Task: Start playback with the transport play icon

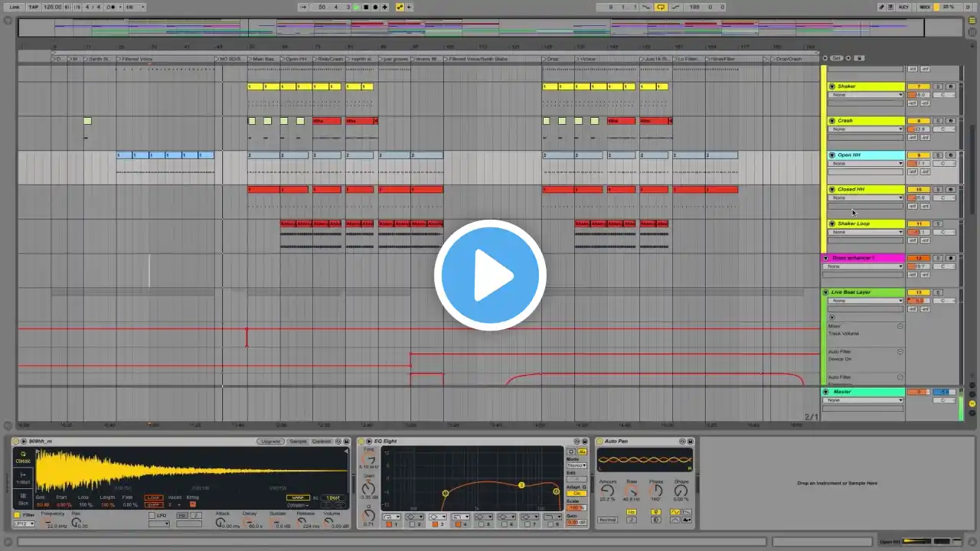Action: (x=357, y=7)
